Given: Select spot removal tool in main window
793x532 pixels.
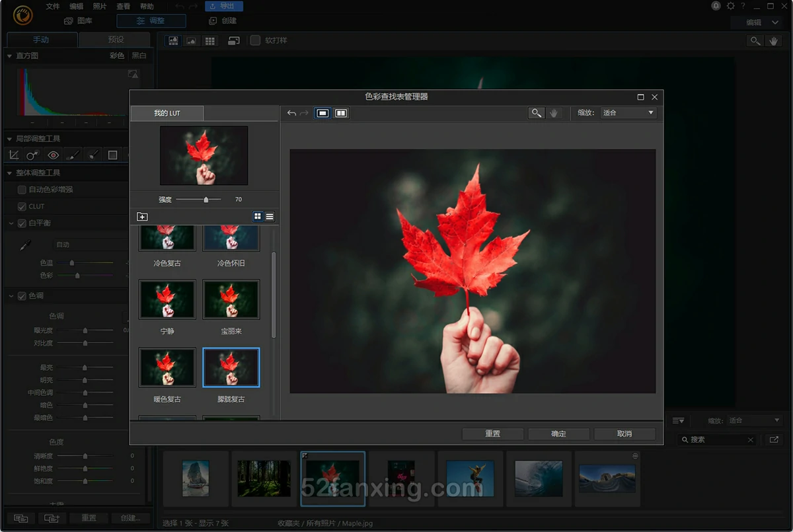Looking at the screenshot, I should (33, 155).
